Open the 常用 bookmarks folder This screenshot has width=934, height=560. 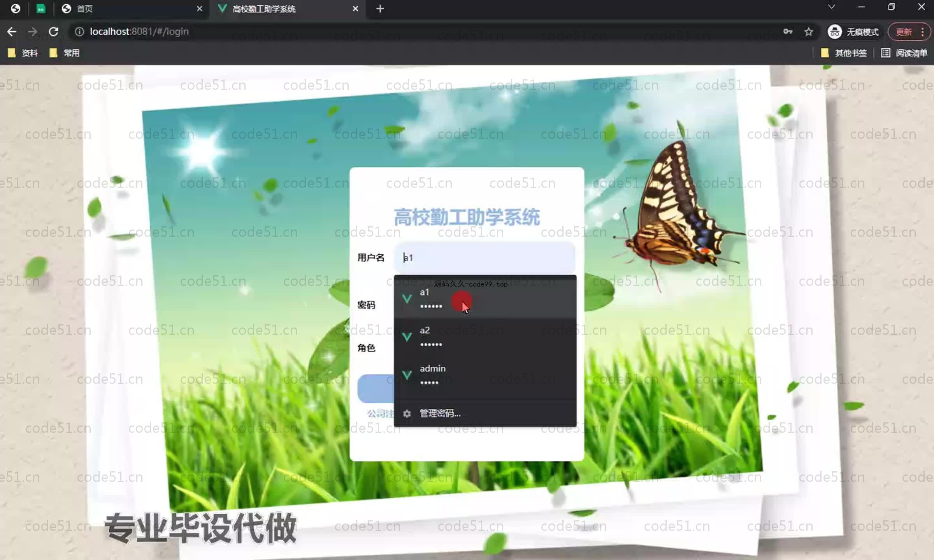pyautogui.click(x=65, y=53)
